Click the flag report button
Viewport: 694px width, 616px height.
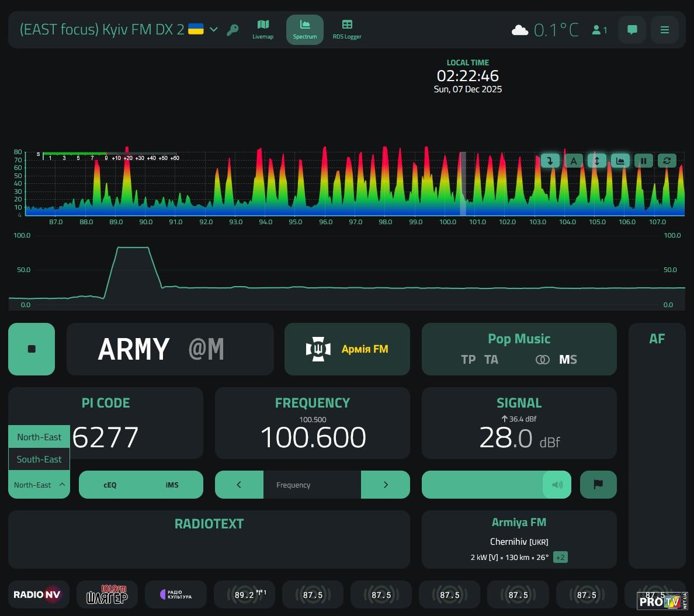(598, 485)
